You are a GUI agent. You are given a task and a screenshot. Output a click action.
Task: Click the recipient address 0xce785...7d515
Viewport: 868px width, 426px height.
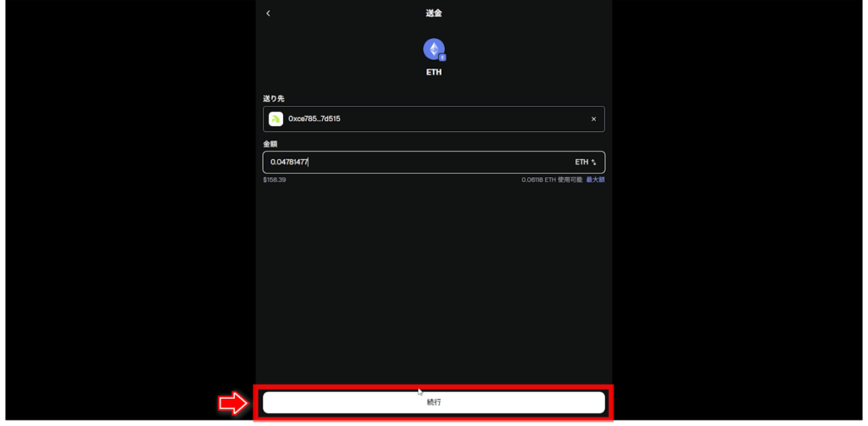point(314,119)
